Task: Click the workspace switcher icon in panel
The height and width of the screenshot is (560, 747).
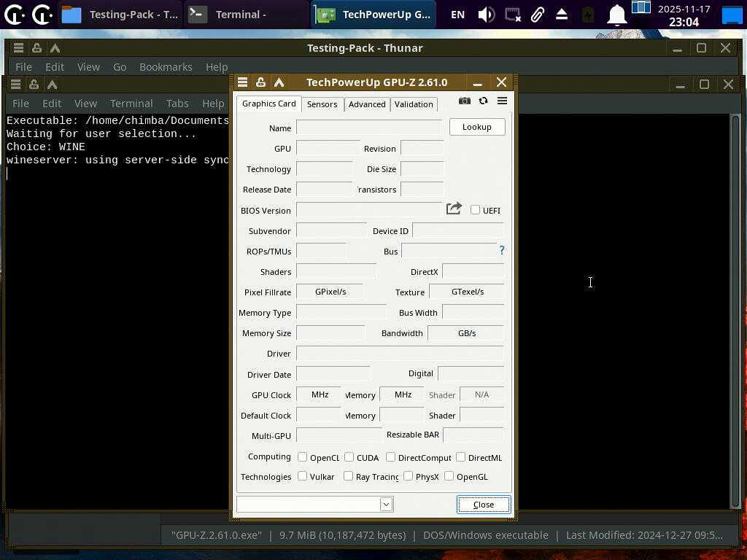Action: point(641,7)
